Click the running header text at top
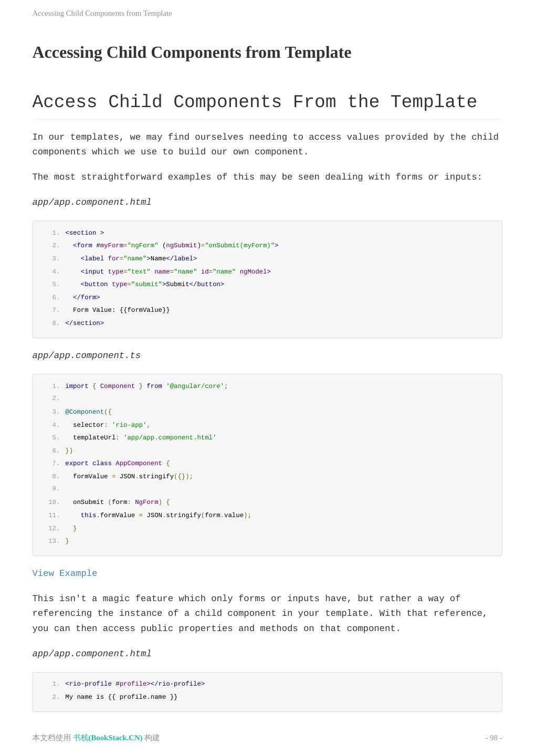Viewport: 535px width, 756px height. click(x=102, y=13)
